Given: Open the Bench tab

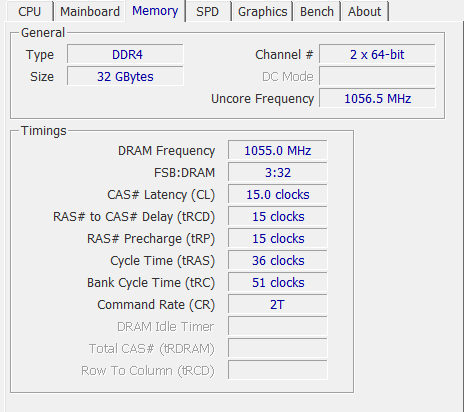Looking at the screenshot, I should tap(317, 12).
